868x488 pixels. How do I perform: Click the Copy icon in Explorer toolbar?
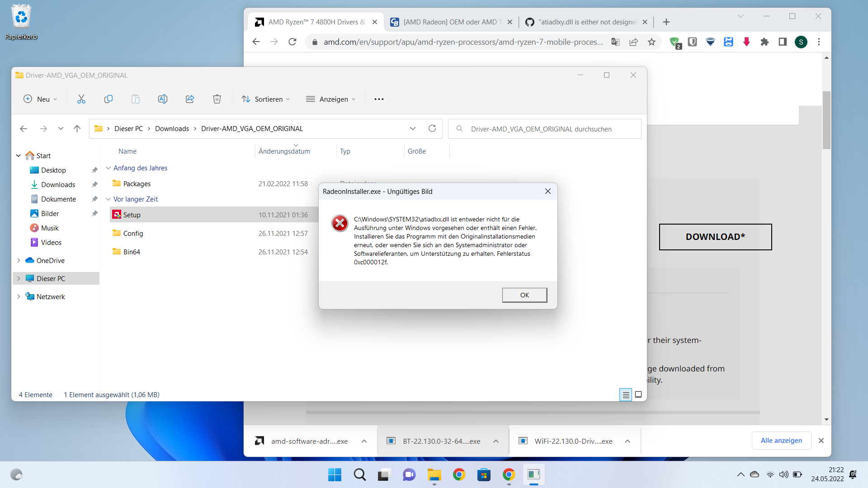(108, 99)
